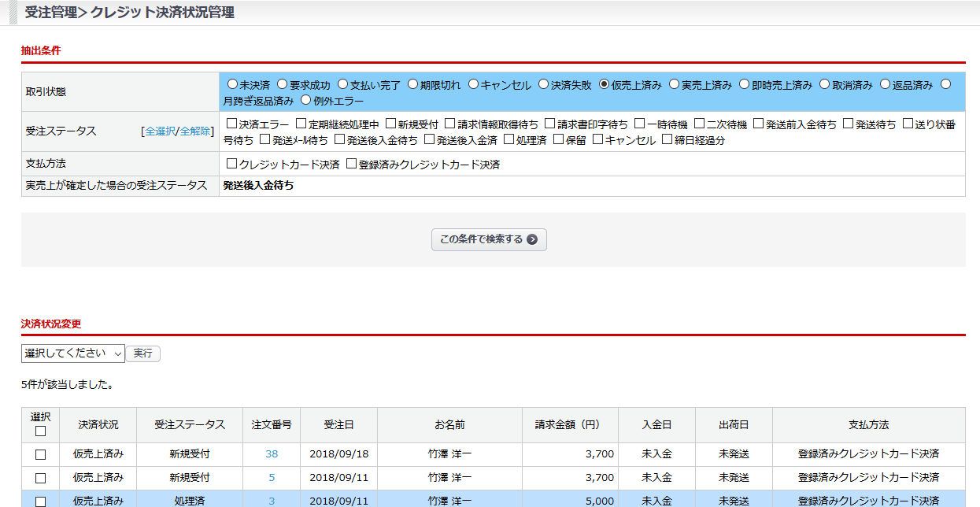Toggle the select-all checkbox in table header

pos(40,431)
